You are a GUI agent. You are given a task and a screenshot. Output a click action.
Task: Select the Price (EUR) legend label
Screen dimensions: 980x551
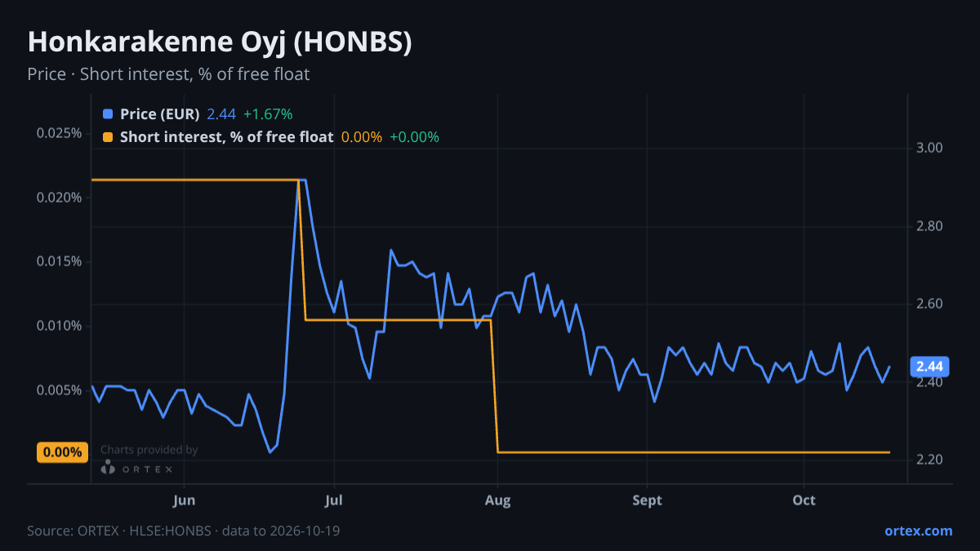159,114
